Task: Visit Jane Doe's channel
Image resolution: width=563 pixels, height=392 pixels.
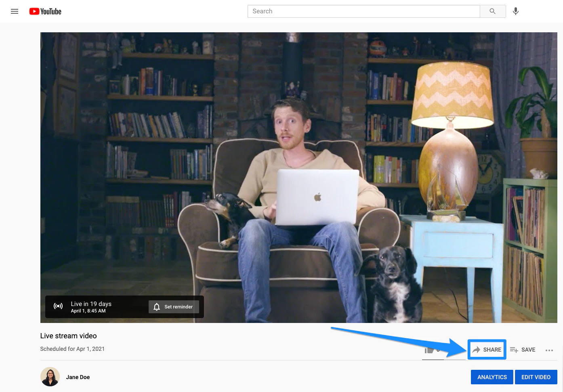Action: pos(78,377)
